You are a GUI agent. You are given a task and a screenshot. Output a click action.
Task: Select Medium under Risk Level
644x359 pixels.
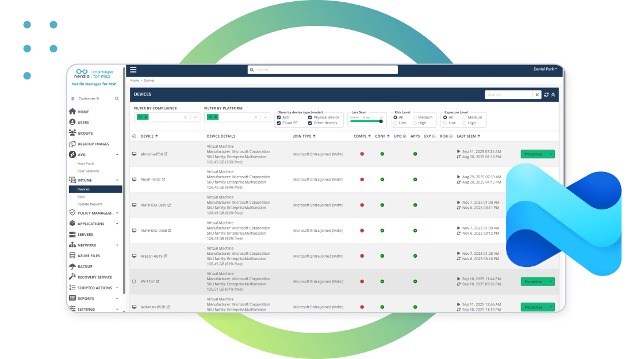(415, 117)
